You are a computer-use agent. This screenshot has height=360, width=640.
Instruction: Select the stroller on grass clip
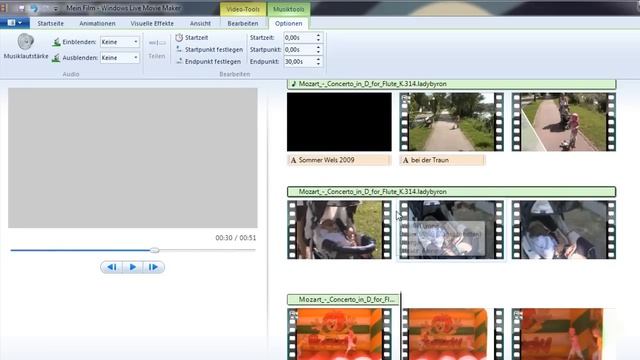tap(339, 230)
